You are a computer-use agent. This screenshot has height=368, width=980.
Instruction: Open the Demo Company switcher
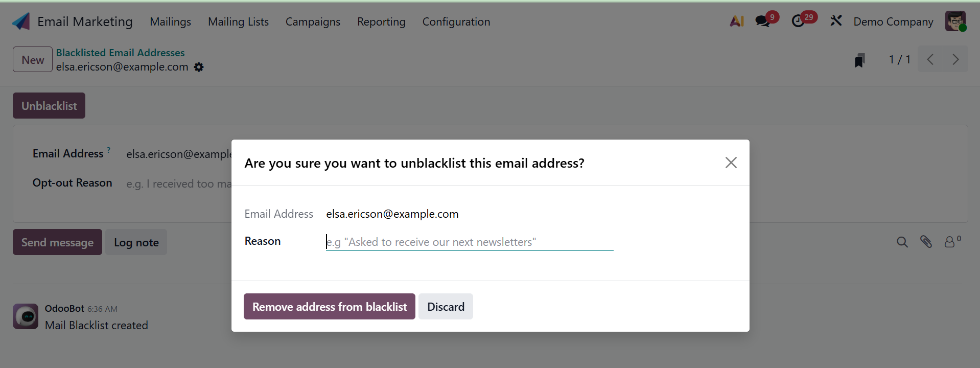(x=893, y=21)
